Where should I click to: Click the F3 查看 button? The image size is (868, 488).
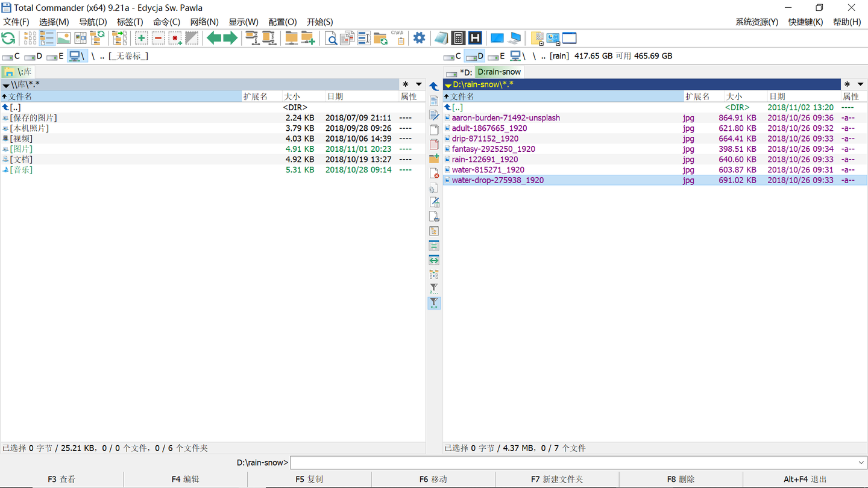(61, 480)
